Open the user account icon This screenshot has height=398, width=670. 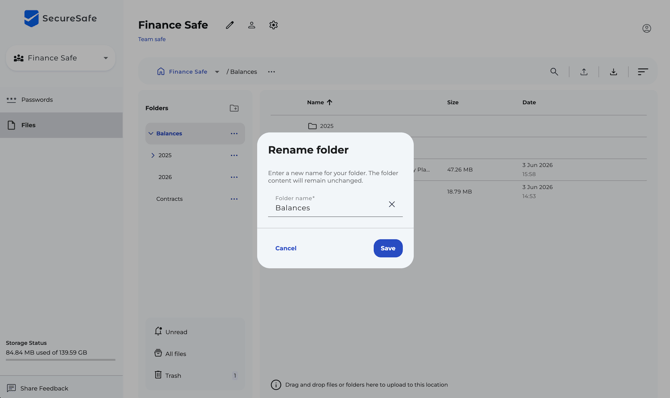coord(646,29)
